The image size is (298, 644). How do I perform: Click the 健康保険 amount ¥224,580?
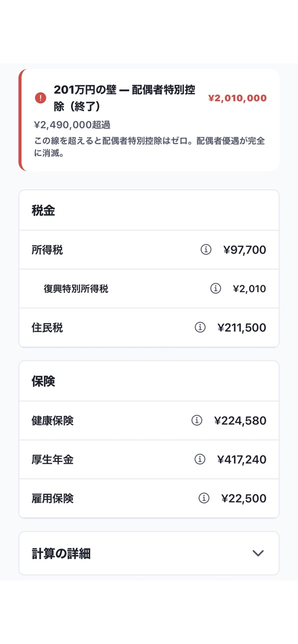[x=240, y=420]
